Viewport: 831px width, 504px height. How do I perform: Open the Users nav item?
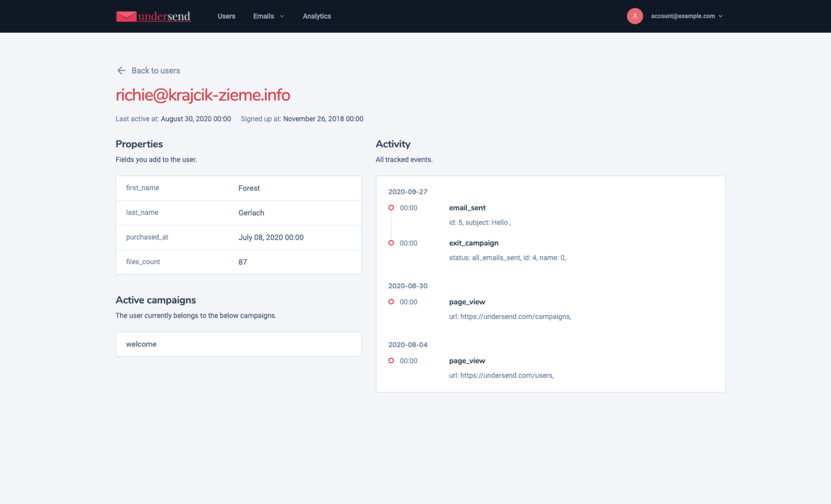[226, 16]
